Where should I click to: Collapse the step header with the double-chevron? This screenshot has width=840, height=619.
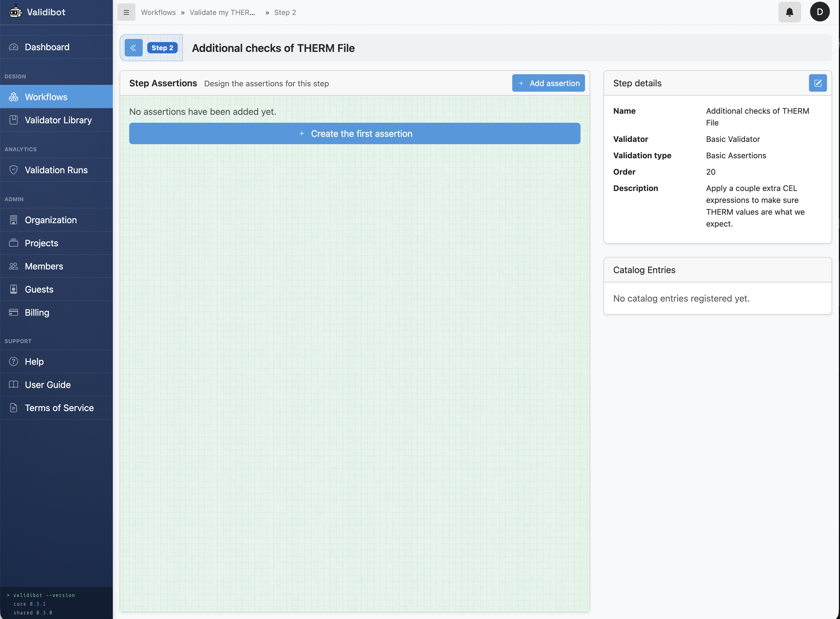pyautogui.click(x=134, y=48)
